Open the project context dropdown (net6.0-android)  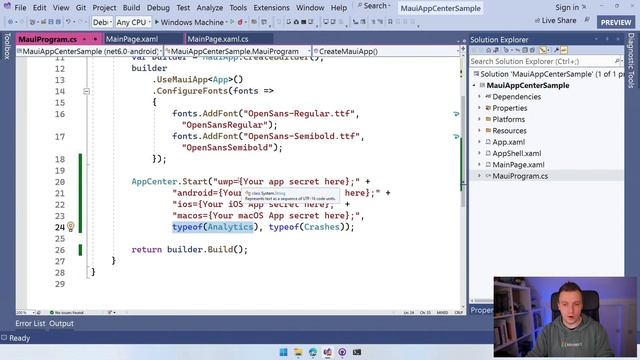pyautogui.click(x=89, y=51)
